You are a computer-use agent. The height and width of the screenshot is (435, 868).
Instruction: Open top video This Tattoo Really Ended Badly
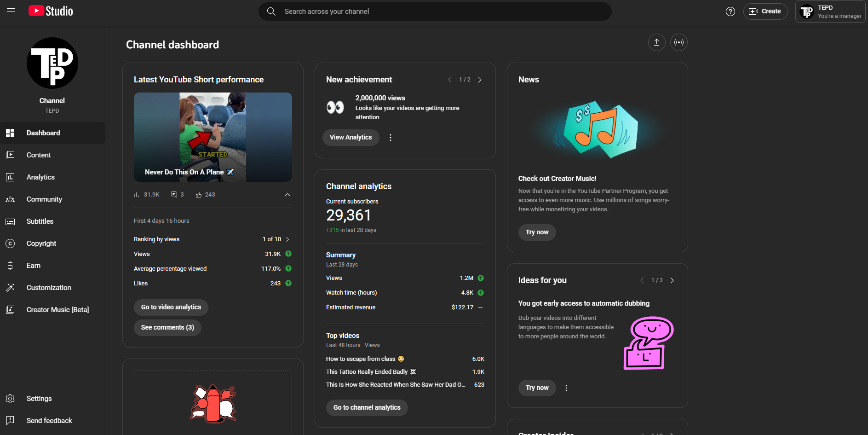coord(371,372)
